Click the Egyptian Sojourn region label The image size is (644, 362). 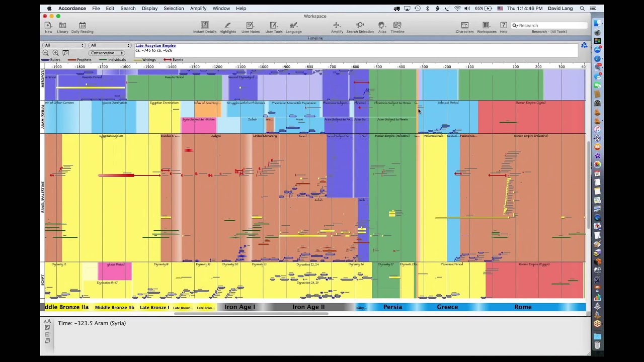(x=111, y=136)
